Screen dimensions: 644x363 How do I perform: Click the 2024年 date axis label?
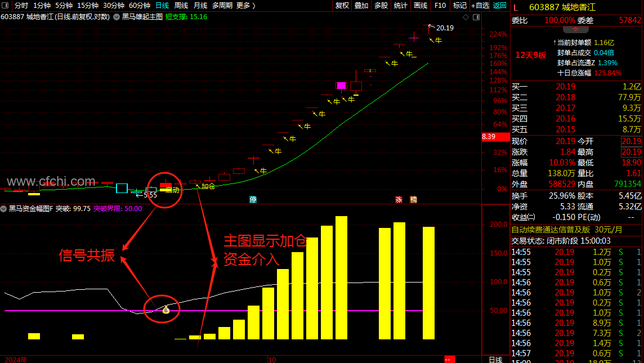[16, 360]
